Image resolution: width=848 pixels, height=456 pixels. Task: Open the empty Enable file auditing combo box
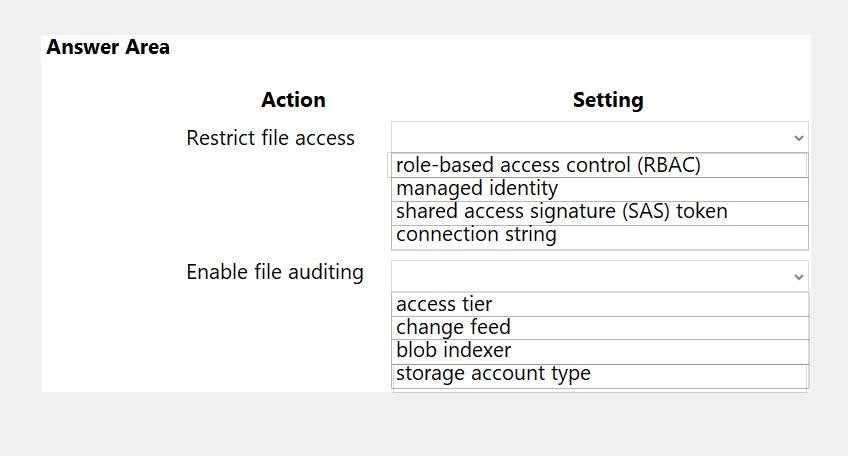pos(600,276)
